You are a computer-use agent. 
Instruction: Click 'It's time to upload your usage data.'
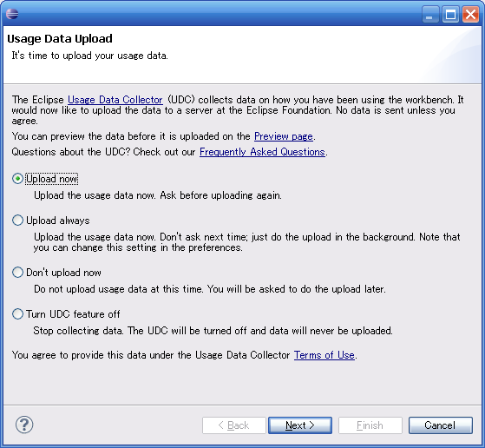(x=89, y=56)
